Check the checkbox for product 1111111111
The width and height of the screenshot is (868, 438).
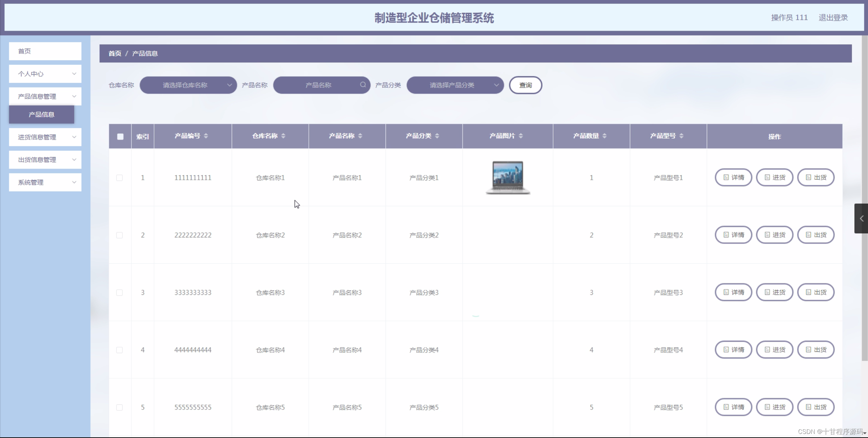[119, 177]
